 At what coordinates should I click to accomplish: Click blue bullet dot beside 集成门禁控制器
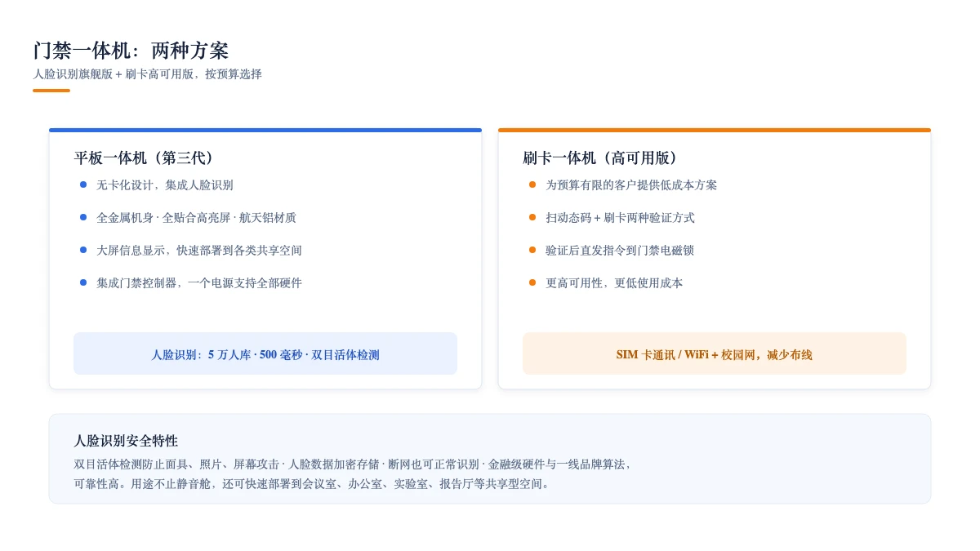click(83, 282)
